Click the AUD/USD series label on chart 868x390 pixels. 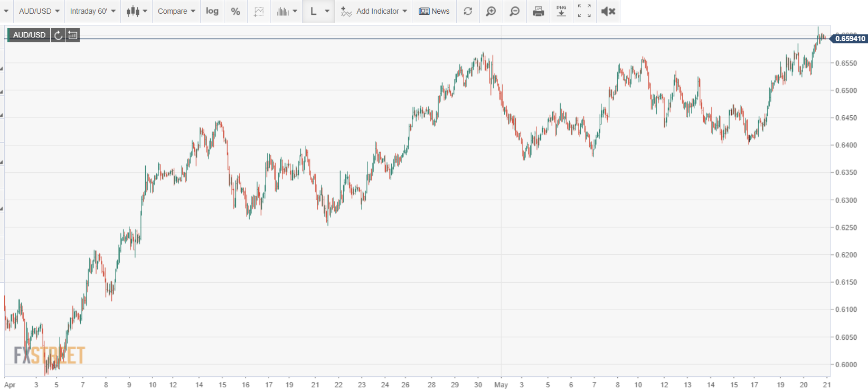tap(29, 35)
